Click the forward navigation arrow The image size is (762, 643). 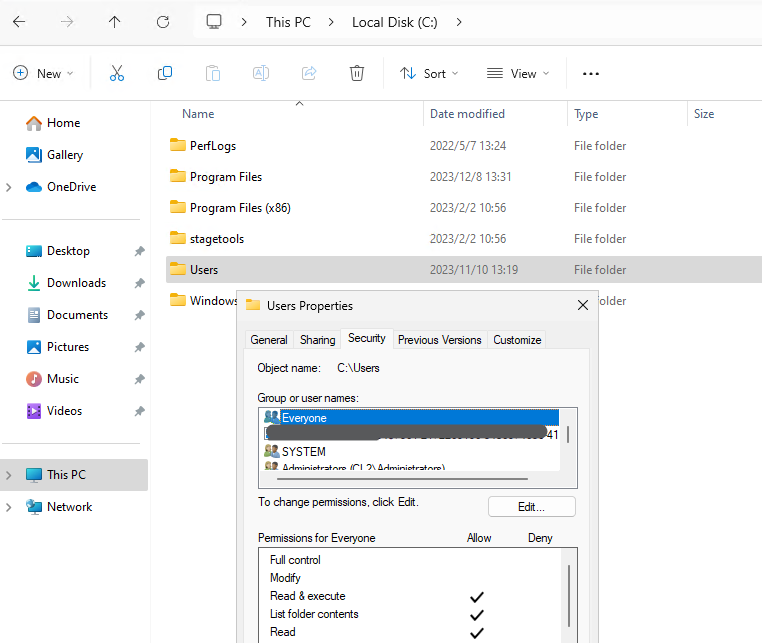(67, 22)
